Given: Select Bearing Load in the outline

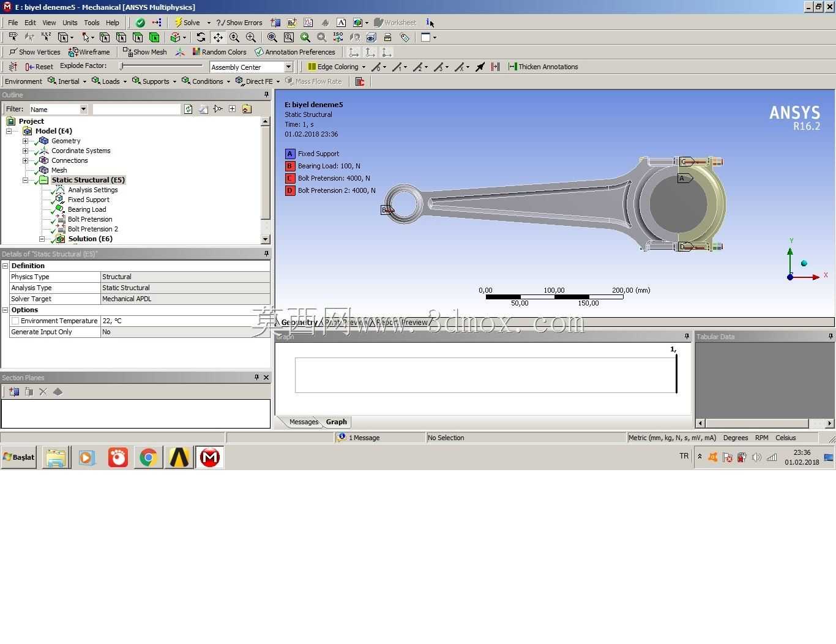Looking at the screenshot, I should 87,209.
